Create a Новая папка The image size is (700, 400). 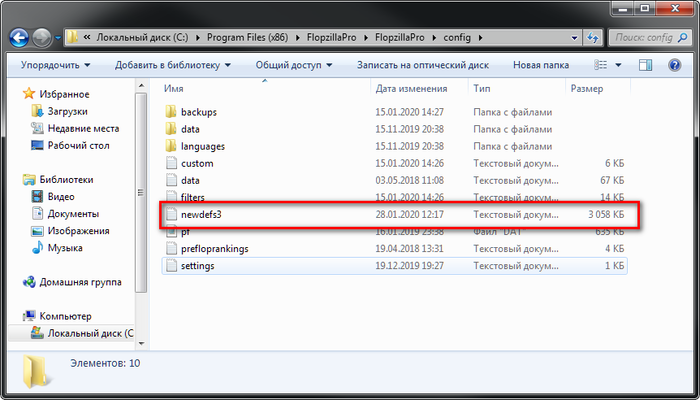click(x=541, y=65)
